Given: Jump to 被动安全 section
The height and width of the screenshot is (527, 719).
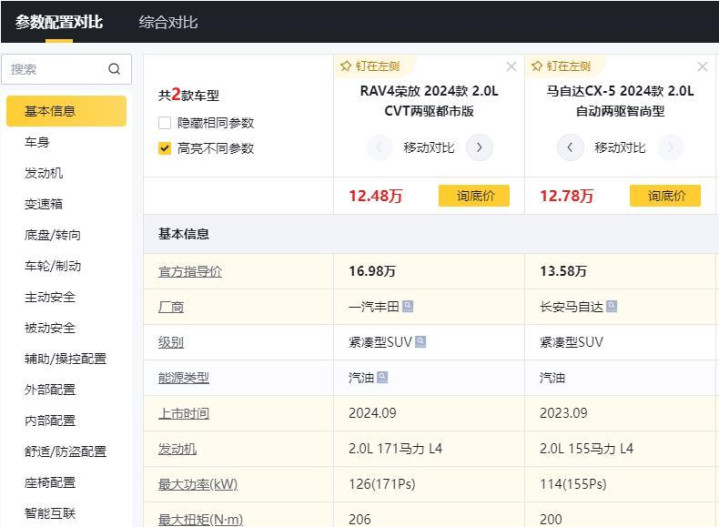Looking at the screenshot, I should click(50, 327).
